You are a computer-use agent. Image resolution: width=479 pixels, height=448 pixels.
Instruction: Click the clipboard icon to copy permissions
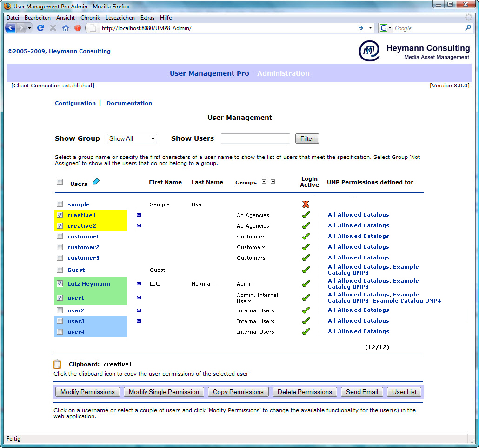(x=57, y=364)
